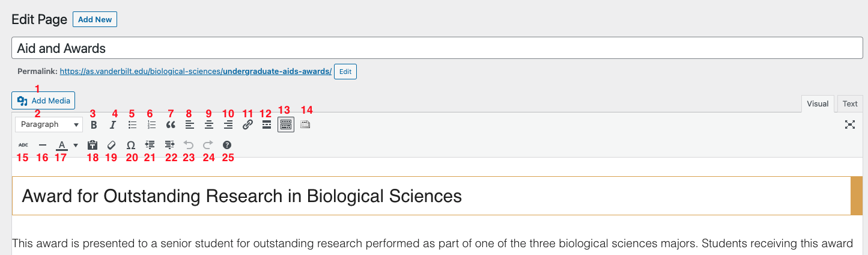Viewport: 868px width, 255px height.
Task: Insert horizontal line
Action: pyautogui.click(x=42, y=145)
